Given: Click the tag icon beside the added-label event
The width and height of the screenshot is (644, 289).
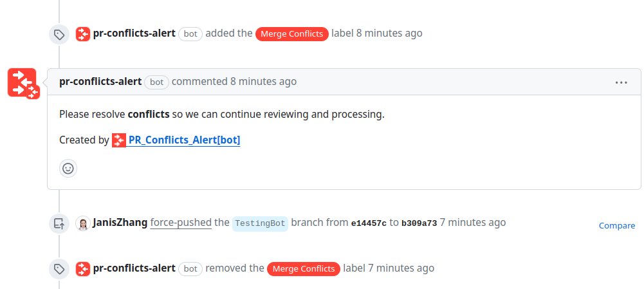Looking at the screenshot, I should 59,35.
